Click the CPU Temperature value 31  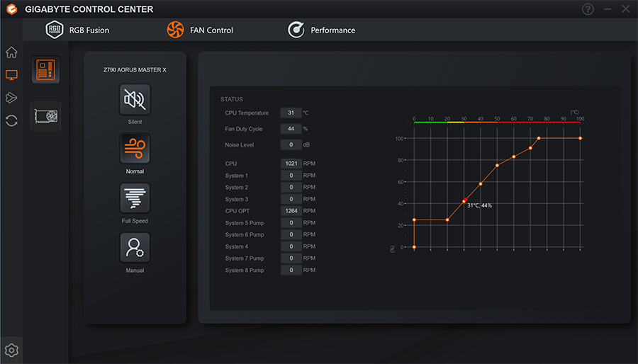point(291,113)
